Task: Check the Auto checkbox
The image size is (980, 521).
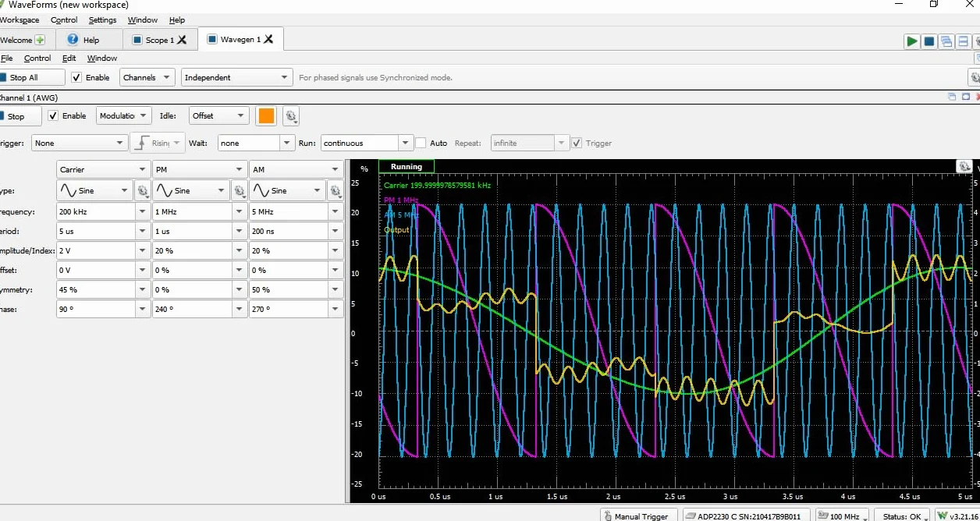Action: (x=421, y=143)
